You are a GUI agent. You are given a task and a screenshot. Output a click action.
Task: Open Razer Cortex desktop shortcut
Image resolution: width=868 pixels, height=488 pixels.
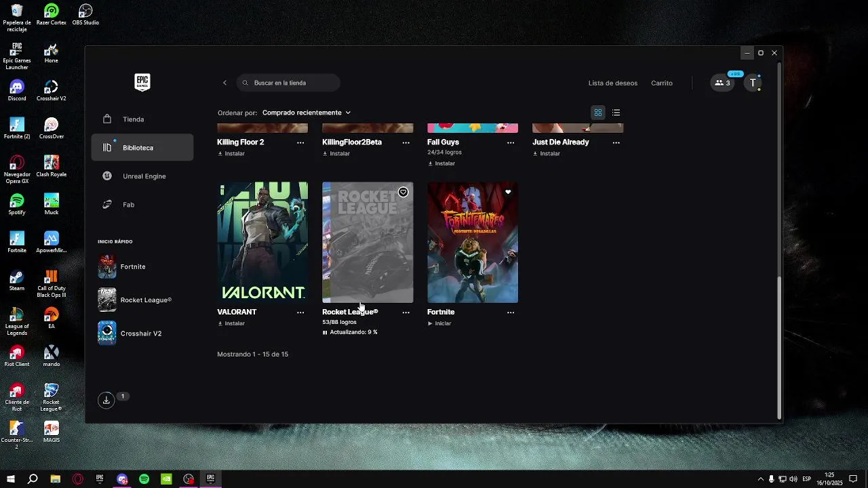52,14
